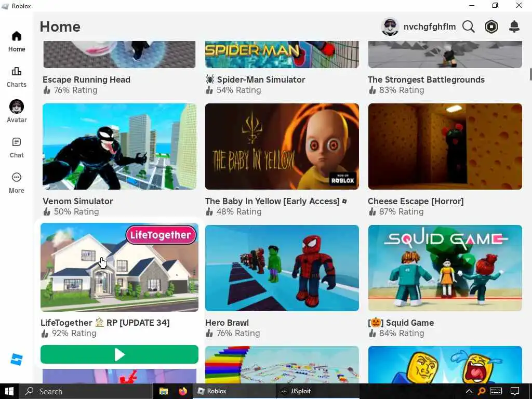Open the Home tab in the sidebar
This screenshot has height=399, width=532.
(x=16, y=42)
